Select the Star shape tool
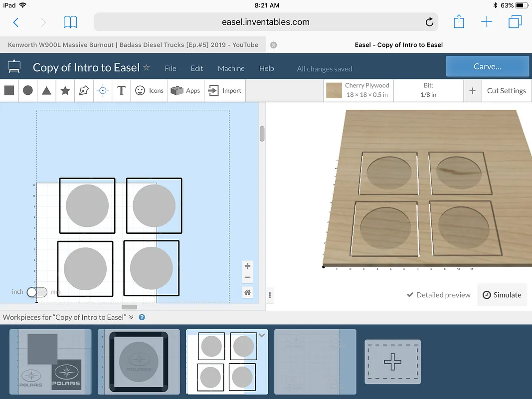This screenshot has width=532, height=399. 65,90
